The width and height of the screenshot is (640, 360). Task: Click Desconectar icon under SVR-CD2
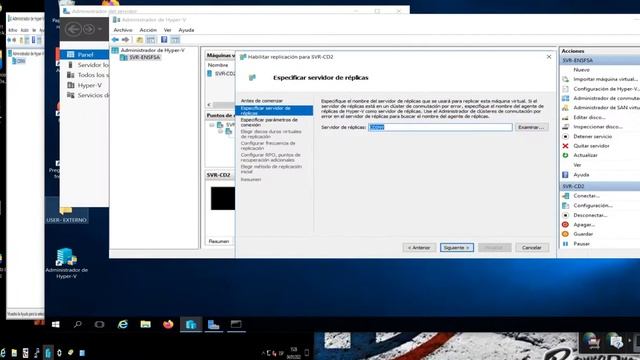[565, 215]
